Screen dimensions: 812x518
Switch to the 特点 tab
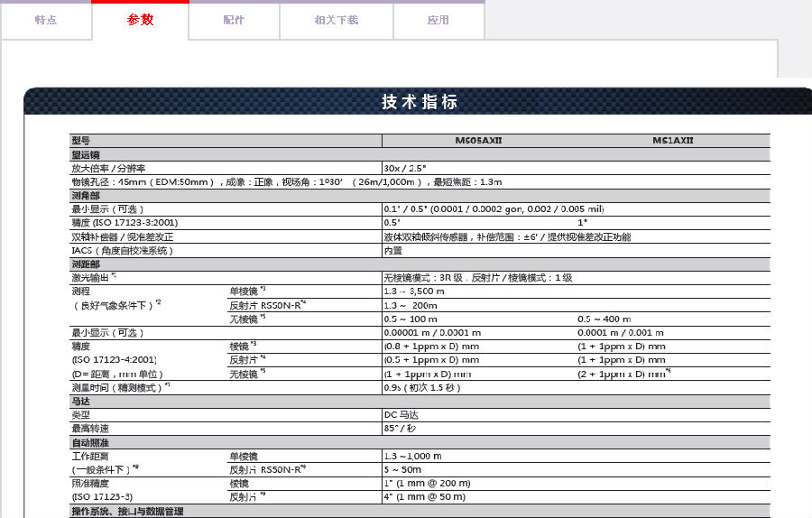tap(46, 20)
